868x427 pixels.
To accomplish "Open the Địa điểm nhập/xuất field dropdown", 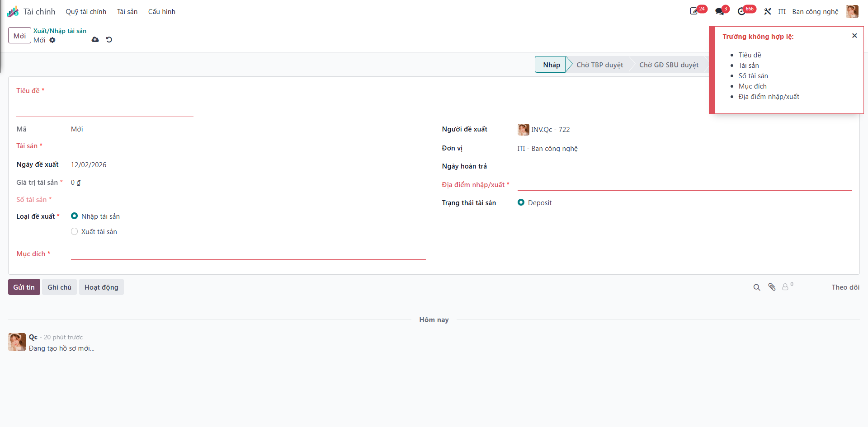I will pyautogui.click(x=684, y=184).
